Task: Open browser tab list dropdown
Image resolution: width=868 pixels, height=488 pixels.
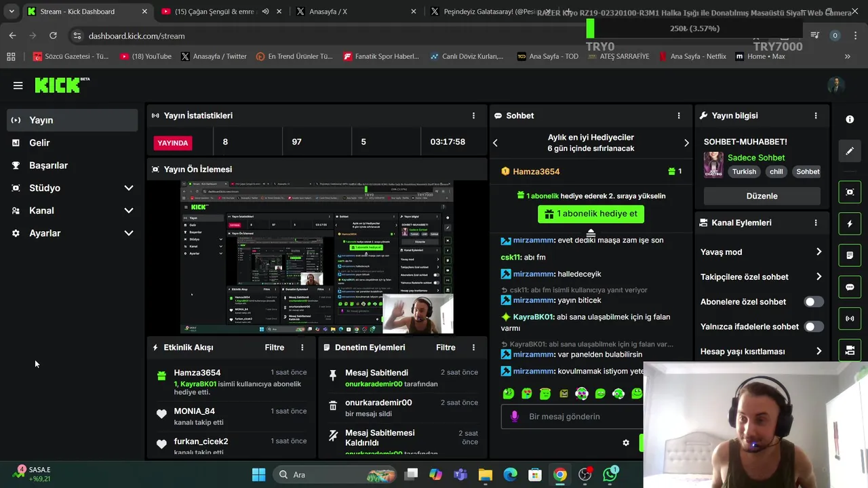Action: 12,12
